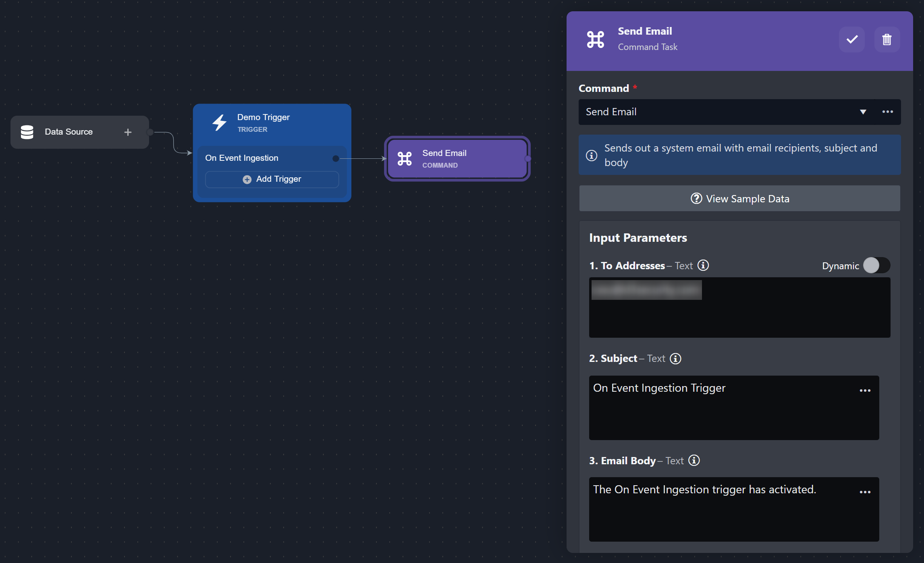Click the checkmark confirm icon in header

[851, 39]
